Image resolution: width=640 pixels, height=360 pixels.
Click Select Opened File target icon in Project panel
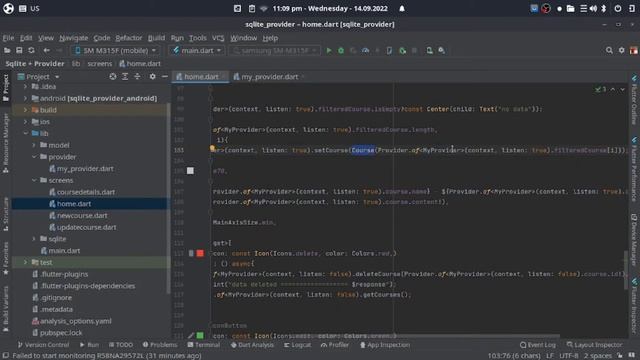click(113, 77)
